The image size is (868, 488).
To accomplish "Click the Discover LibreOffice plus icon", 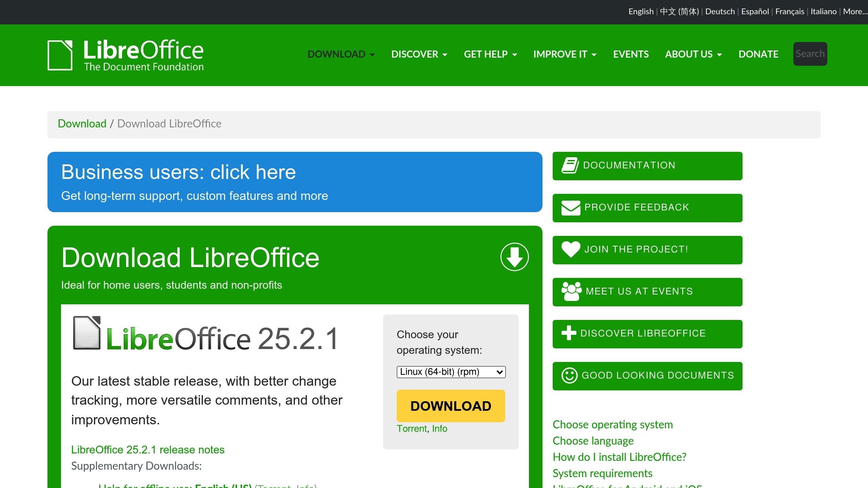I will (x=569, y=333).
